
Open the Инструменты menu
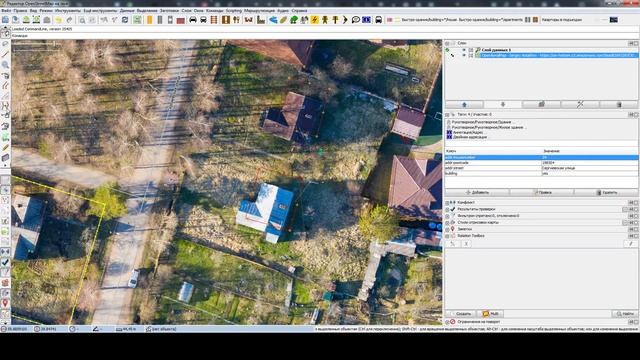(x=68, y=11)
